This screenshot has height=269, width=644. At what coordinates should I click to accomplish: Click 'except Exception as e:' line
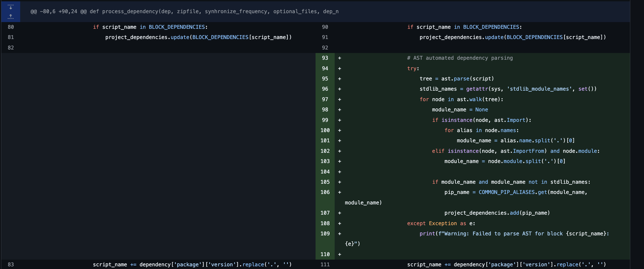click(x=441, y=223)
